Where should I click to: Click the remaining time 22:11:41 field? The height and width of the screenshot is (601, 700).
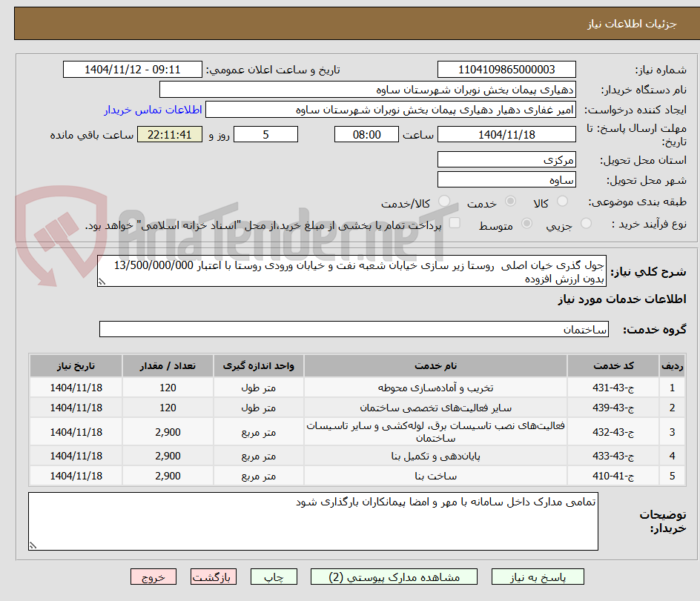click(170, 134)
